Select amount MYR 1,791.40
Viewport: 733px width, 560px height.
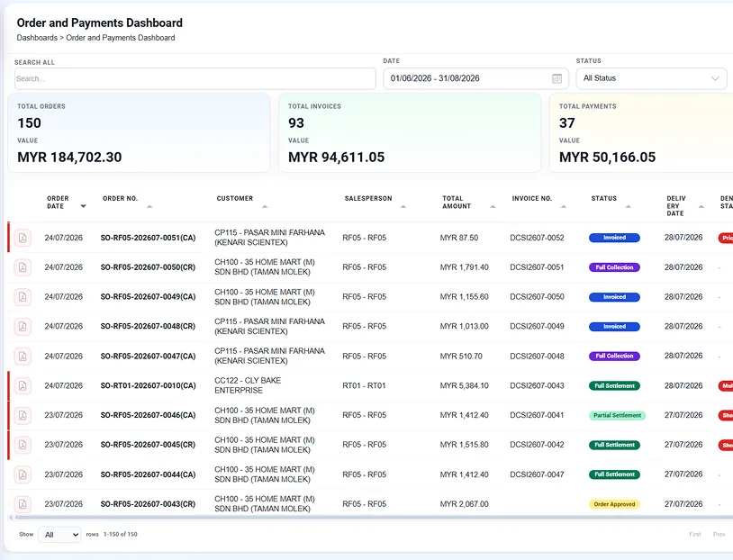(x=464, y=267)
